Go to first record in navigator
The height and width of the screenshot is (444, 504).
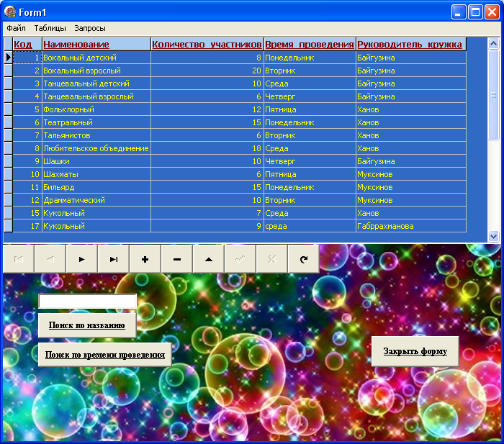(x=18, y=259)
